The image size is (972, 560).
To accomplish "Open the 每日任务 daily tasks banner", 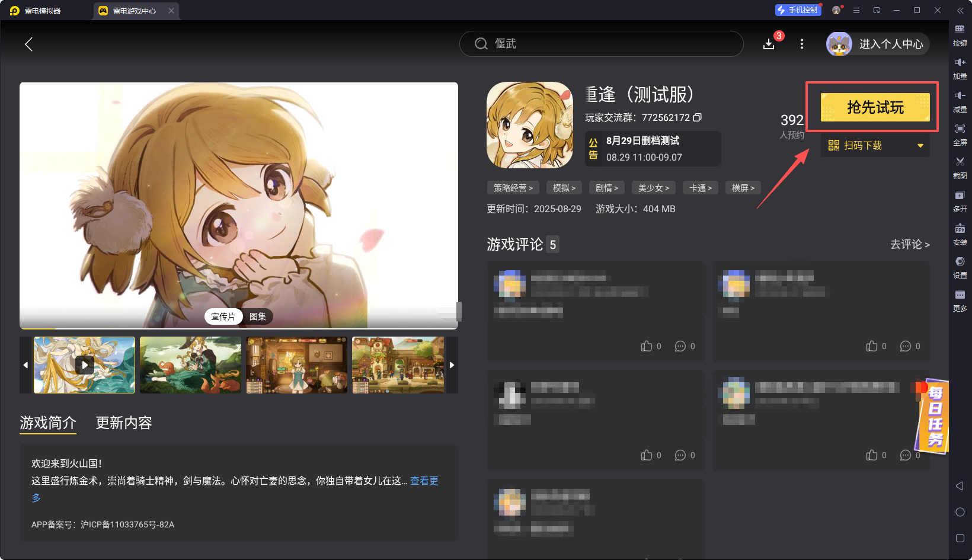I will pyautogui.click(x=933, y=417).
